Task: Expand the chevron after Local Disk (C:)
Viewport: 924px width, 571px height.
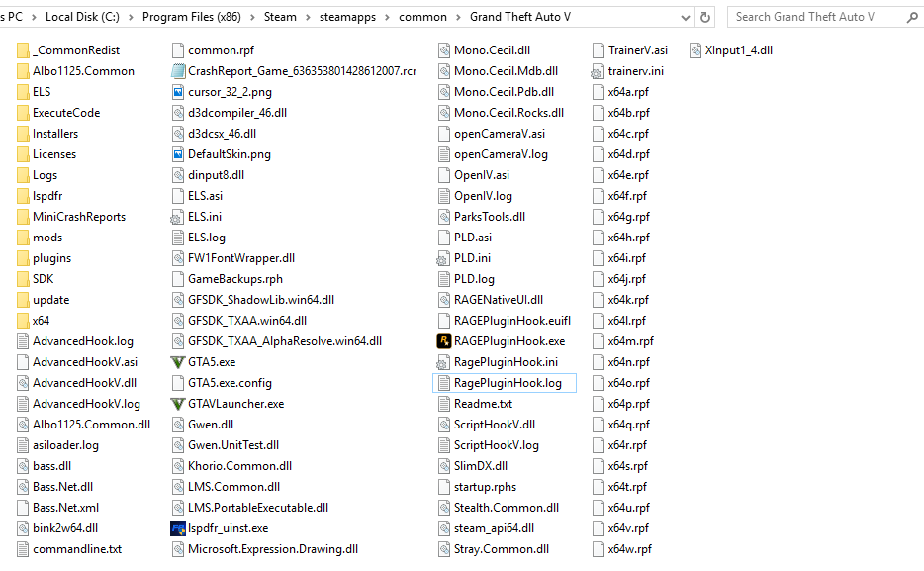Action: (x=131, y=17)
